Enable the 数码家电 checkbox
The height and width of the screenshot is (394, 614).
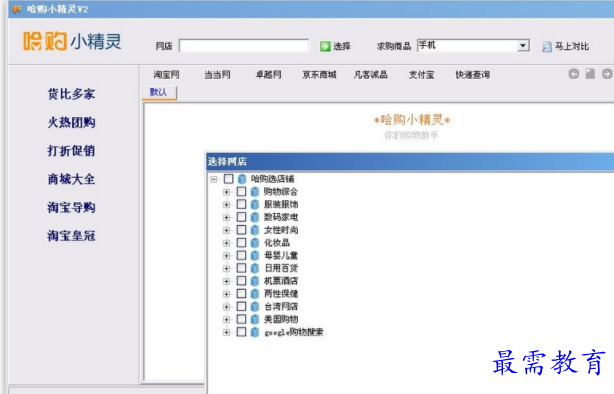point(241,217)
